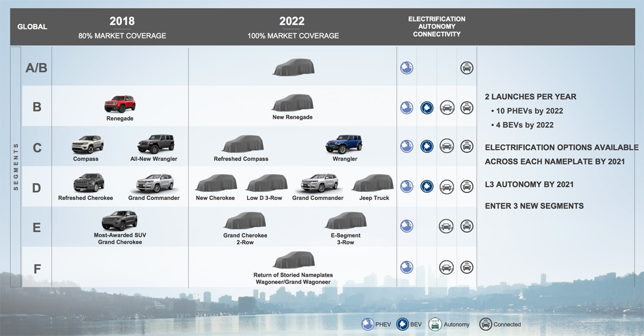Click the BEV icon in the C row
Viewport: 644px width, 336px height.
[427, 146]
